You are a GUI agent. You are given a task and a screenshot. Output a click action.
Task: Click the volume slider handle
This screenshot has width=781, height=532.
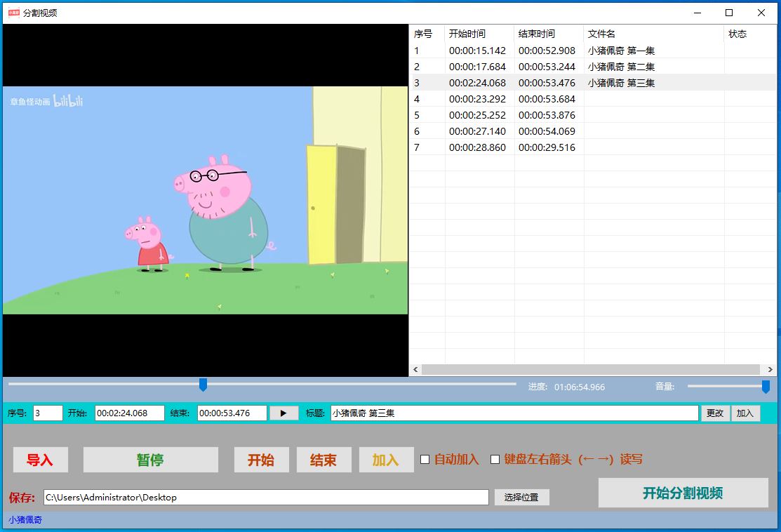766,387
